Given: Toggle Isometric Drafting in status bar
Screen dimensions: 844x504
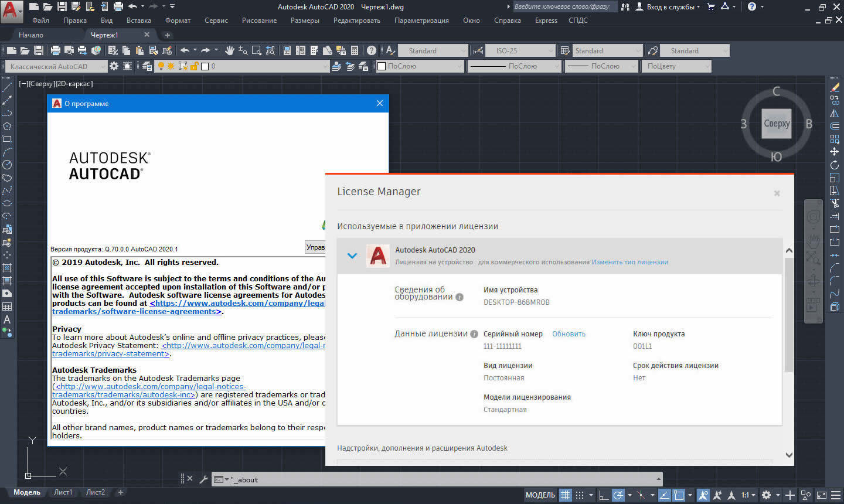Looking at the screenshot, I should coord(641,495).
